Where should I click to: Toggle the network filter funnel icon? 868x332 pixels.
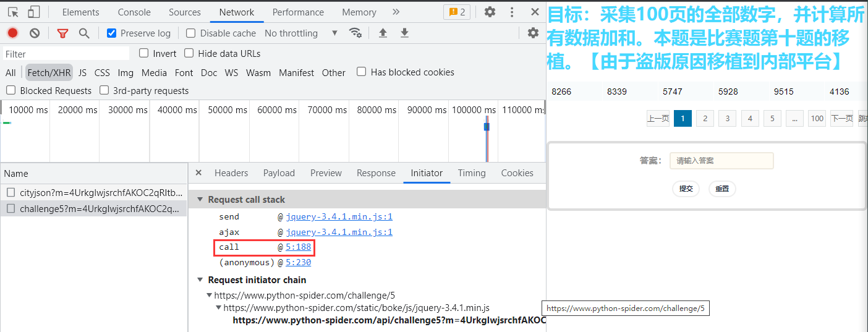[x=62, y=33]
